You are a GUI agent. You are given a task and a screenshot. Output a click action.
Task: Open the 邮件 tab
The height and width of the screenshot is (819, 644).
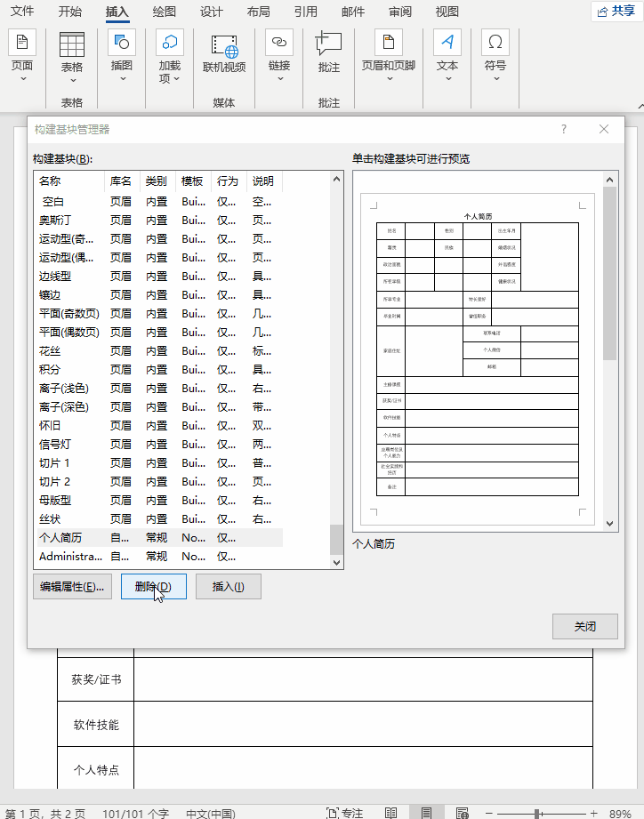coord(353,11)
